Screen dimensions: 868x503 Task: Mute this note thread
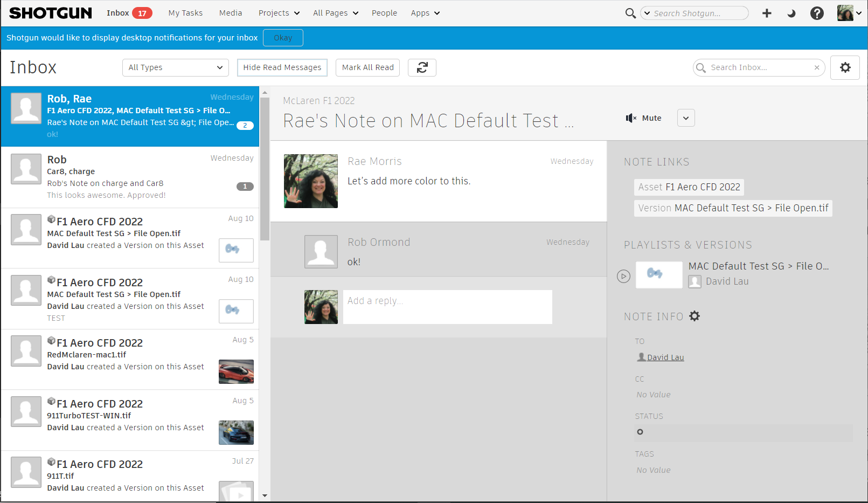coord(644,118)
